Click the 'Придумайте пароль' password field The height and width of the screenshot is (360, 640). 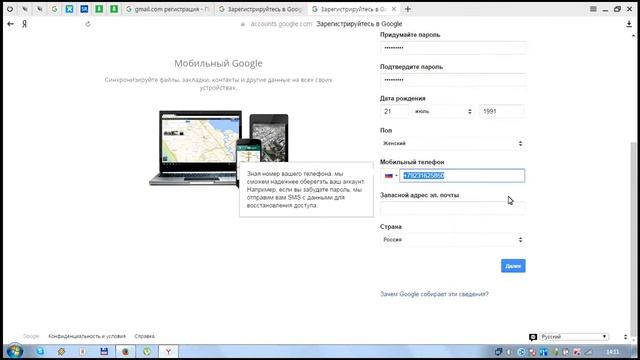[453, 48]
